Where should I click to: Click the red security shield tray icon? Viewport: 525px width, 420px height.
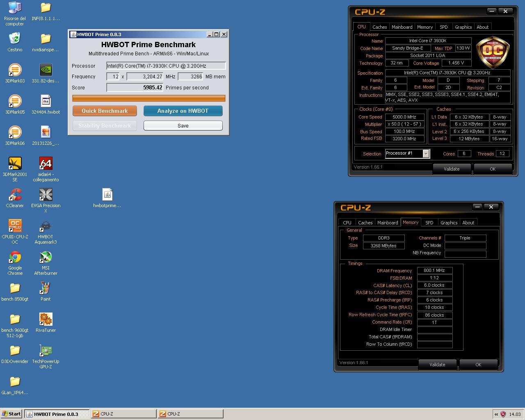503,414
